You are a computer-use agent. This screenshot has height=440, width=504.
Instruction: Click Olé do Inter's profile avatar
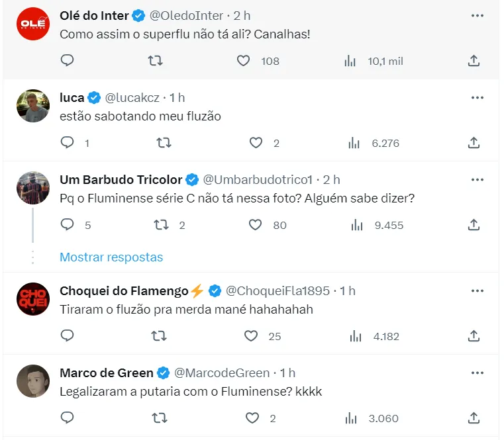[32, 23]
